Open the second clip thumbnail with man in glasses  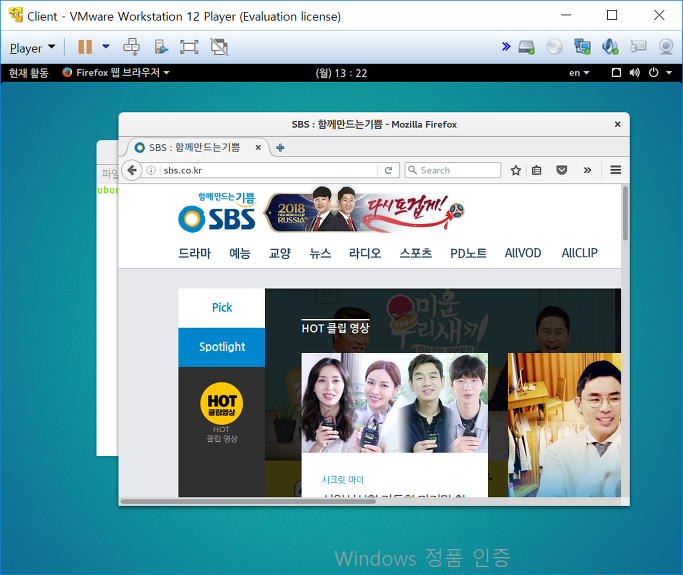click(565, 425)
